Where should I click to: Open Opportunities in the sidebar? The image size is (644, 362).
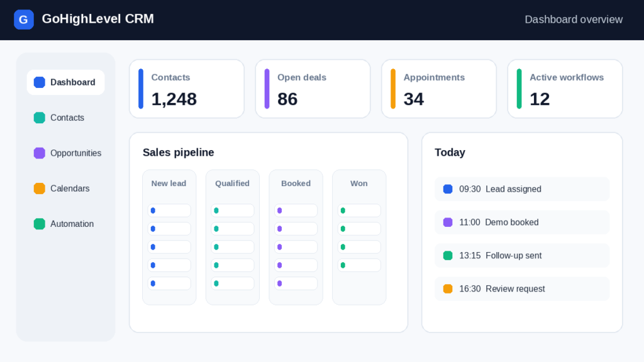tap(65, 153)
